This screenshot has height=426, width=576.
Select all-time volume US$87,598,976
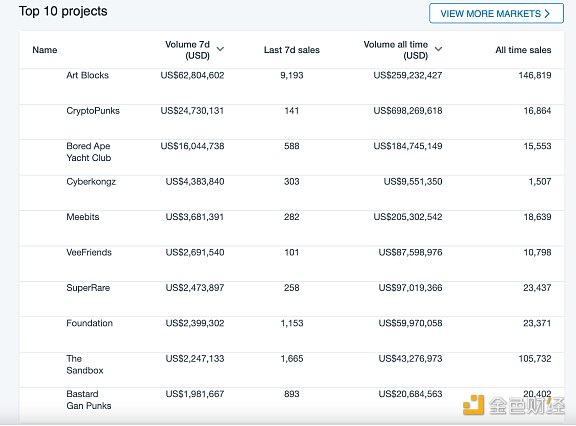410,253
